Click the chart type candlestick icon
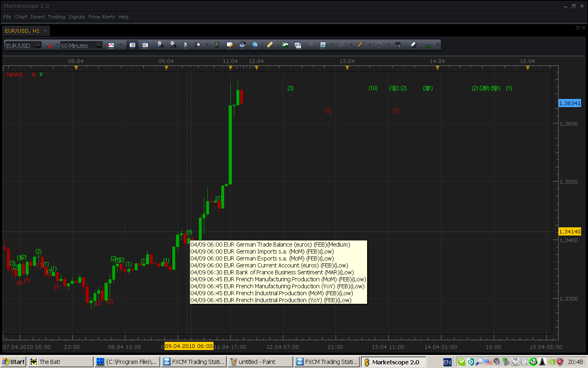Viewport: 588px width, 368px height. point(111,45)
